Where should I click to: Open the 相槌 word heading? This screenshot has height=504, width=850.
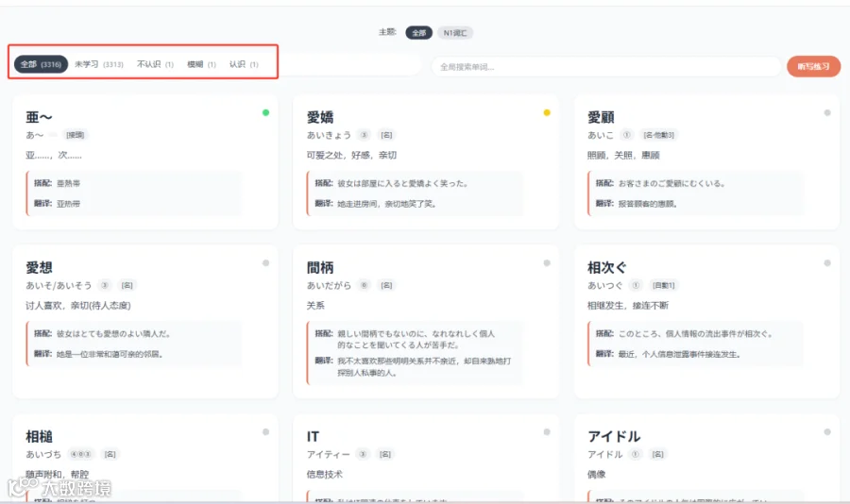click(39, 436)
